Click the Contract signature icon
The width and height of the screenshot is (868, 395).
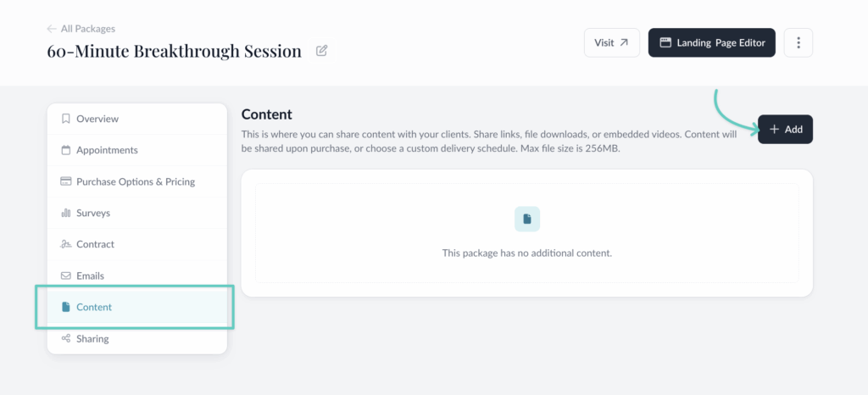(66, 244)
